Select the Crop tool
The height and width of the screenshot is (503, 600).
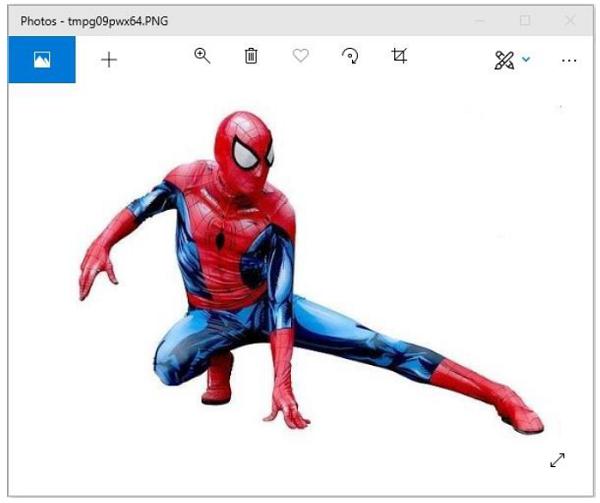pyautogui.click(x=399, y=57)
